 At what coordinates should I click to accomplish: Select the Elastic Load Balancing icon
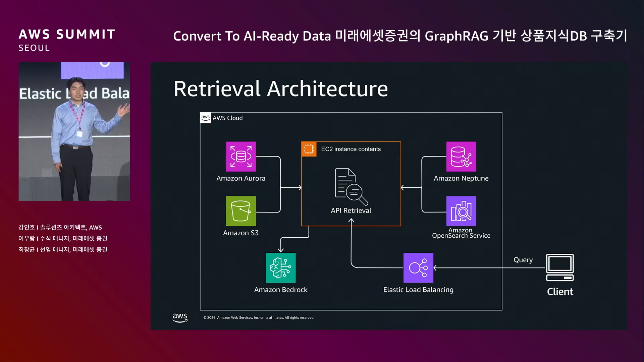point(418,268)
